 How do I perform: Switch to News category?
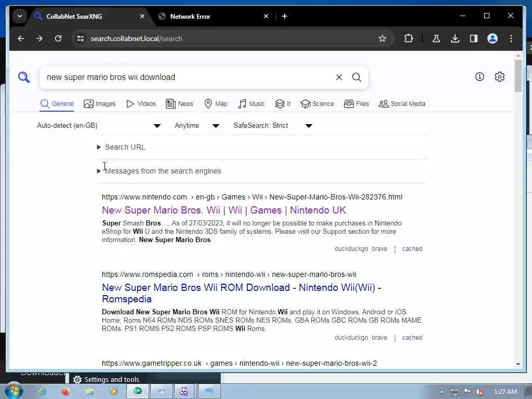coord(179,104)
